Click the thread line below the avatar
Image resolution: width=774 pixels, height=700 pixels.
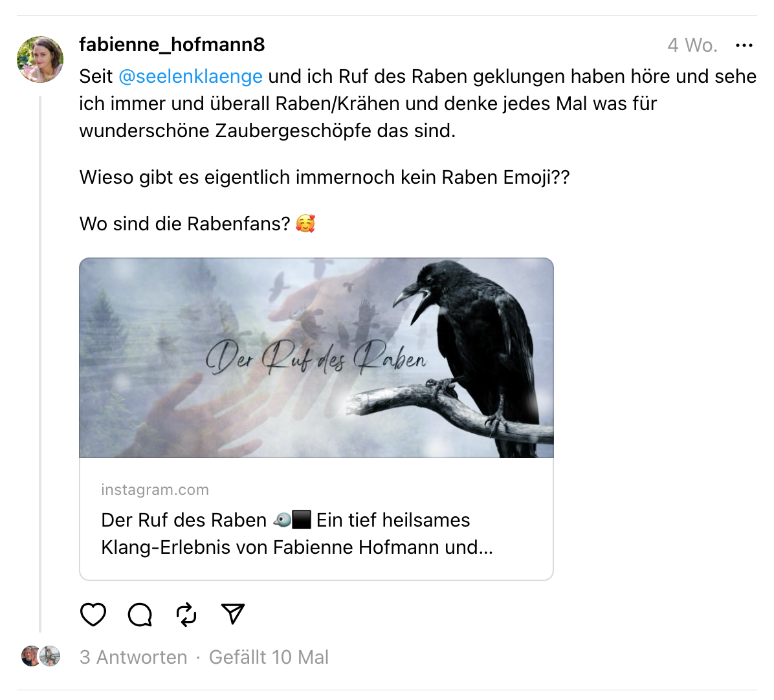coord(40,364)
